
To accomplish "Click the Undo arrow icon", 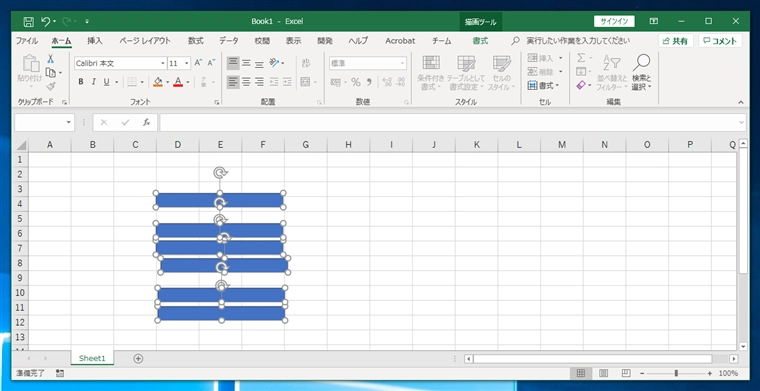I will coord(46,21).
